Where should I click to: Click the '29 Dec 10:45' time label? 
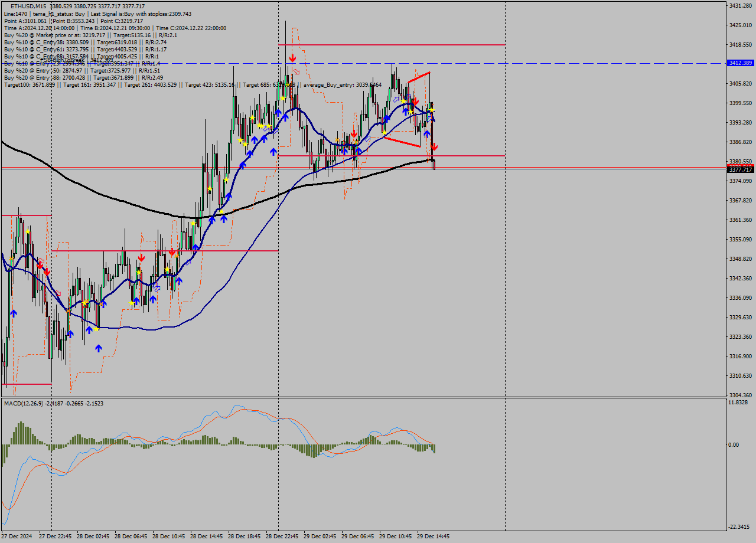(x=395, y=537)
